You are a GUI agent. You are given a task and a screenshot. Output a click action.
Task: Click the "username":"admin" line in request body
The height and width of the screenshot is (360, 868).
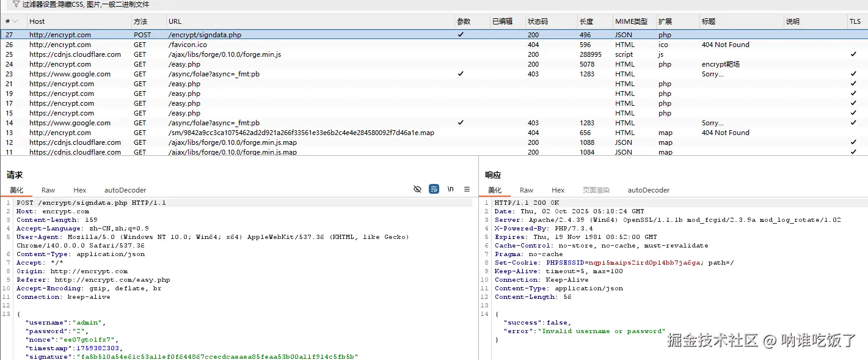pyautogui.click(x=65, y=323)
